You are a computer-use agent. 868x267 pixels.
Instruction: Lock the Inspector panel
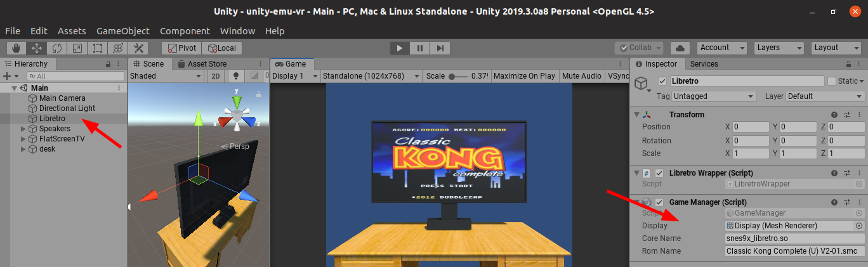coord(848,64)
